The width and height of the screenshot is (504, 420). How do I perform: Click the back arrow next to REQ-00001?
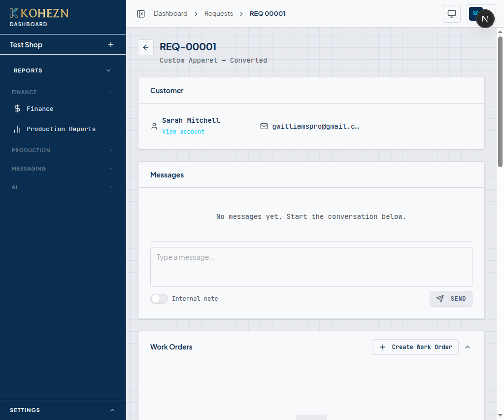[146, 47]
